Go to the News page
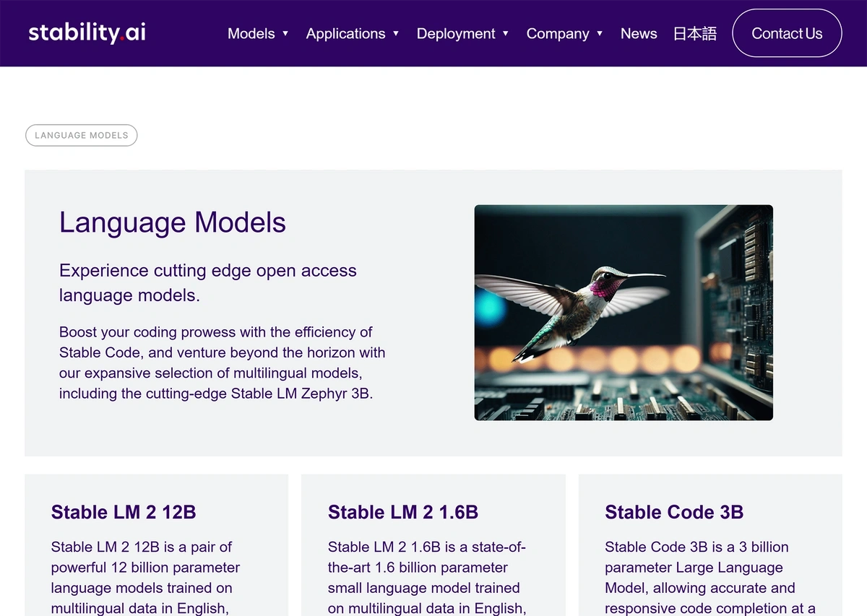867x616 pixels. 639,34
